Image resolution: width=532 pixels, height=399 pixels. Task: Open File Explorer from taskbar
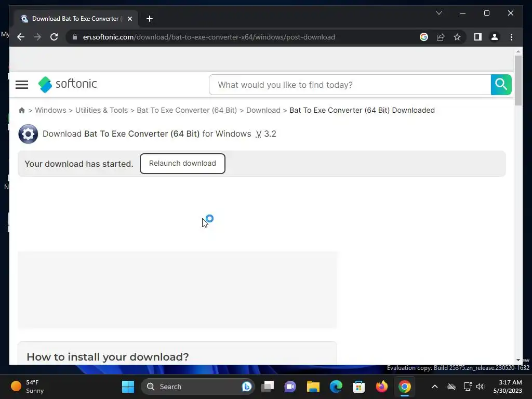click(x=313, y=387)
